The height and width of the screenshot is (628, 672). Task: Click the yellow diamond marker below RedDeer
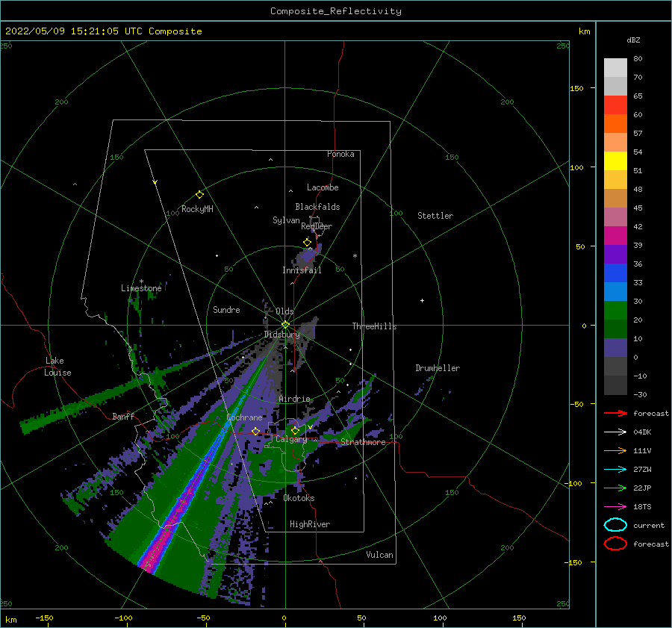[x=308, y=243]
